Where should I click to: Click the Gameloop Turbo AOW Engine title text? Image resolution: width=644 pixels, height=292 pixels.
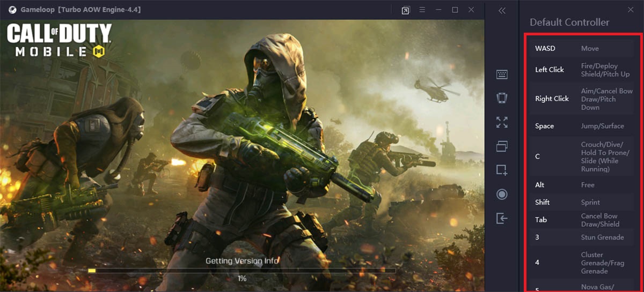[80, 10]
